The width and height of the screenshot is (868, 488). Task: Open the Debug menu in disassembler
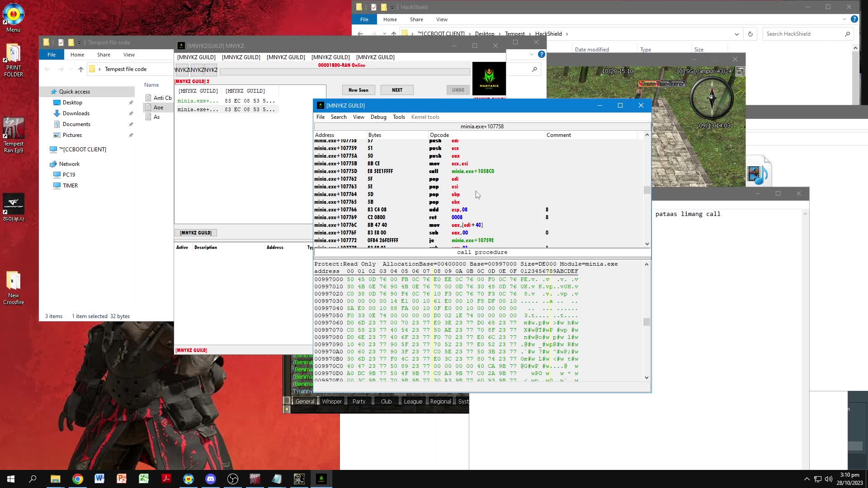378,117
